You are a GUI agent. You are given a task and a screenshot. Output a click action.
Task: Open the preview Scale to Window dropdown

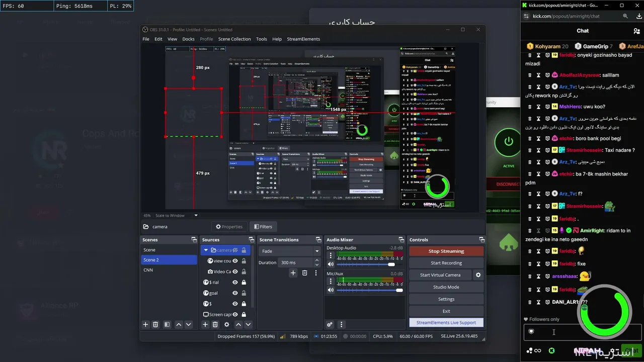(x=176, y=216)
